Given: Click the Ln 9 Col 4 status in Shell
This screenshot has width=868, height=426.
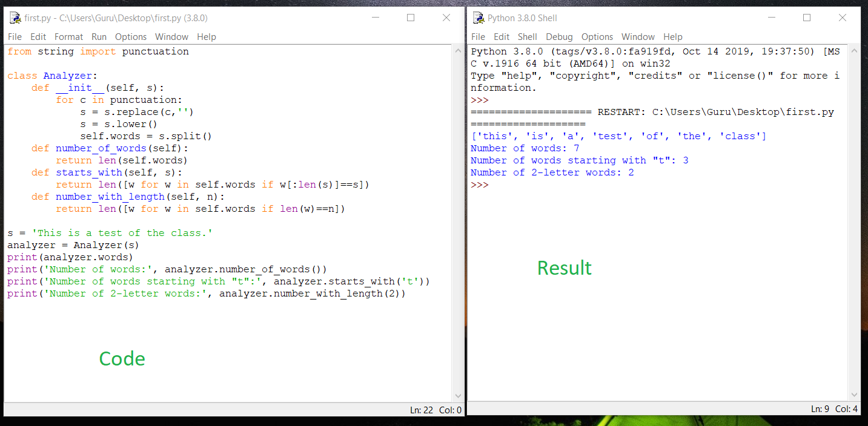Looking at the screenshot, I should tap(835, 408).
